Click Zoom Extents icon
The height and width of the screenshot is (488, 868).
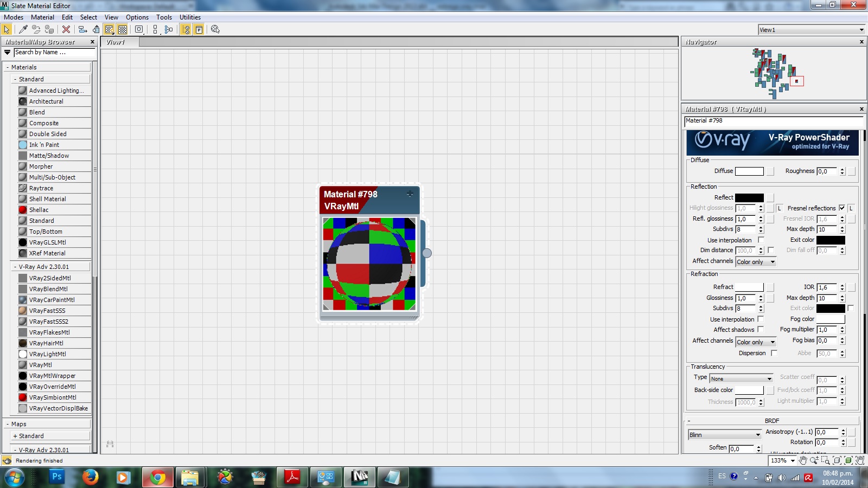point(837,460)
